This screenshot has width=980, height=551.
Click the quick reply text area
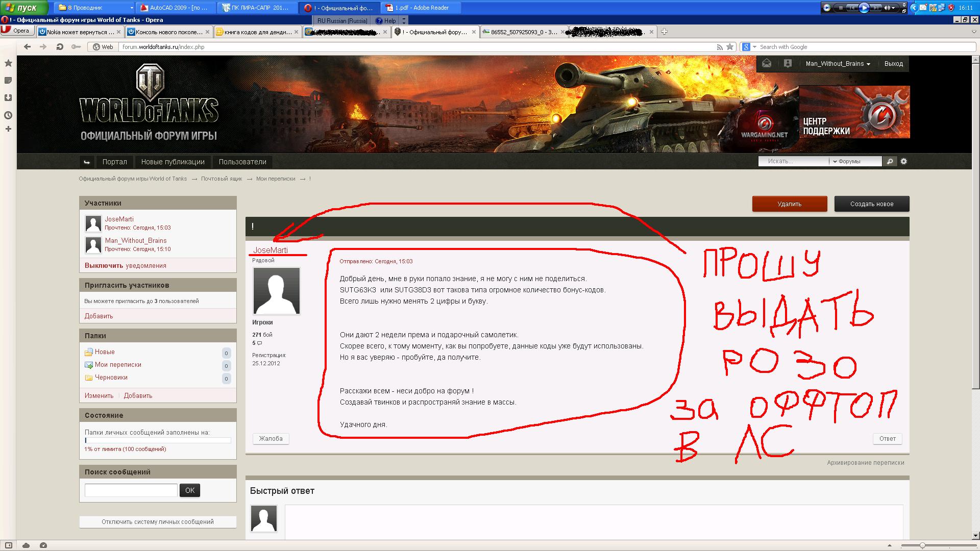click(594, 522)
